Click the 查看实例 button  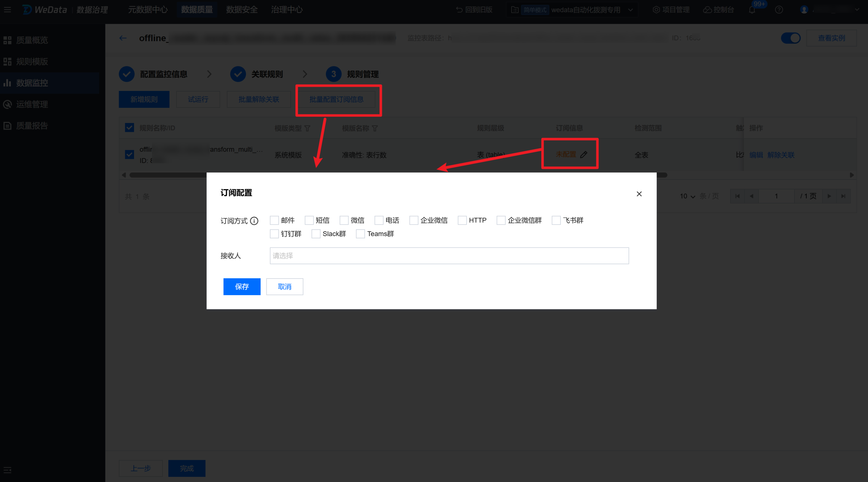point(831,38)
